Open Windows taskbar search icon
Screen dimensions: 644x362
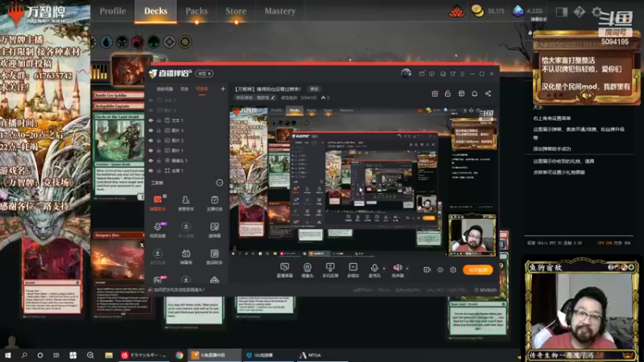point(24,355)
